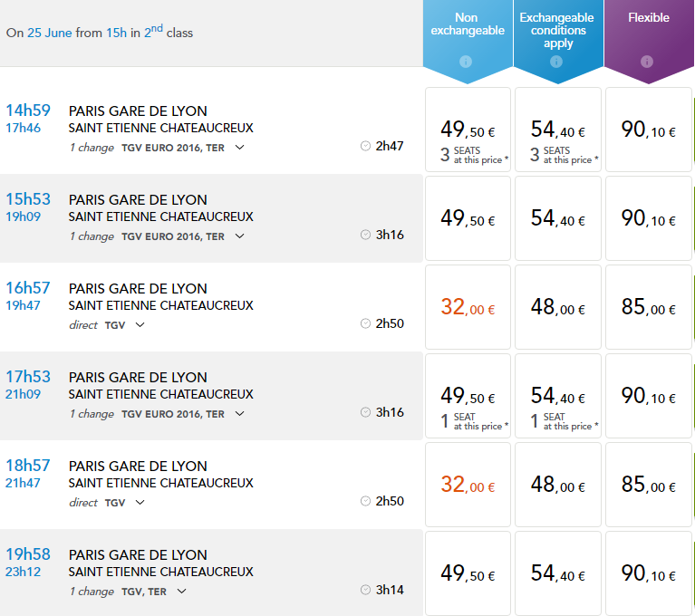Change the 15h departure time
The width and height of the screenshot is (695, 616).
116,34
